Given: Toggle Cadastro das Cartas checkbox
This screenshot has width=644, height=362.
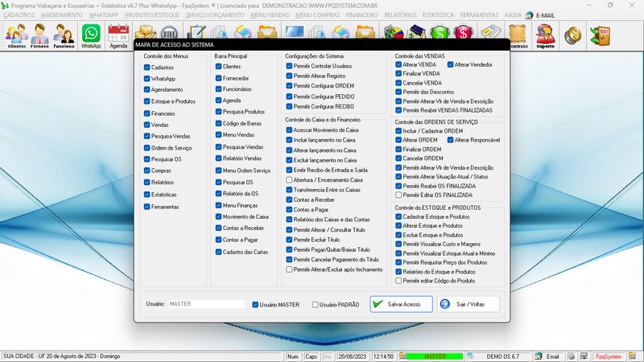Looking at the screenshot, I should click(x=218, y=252).
